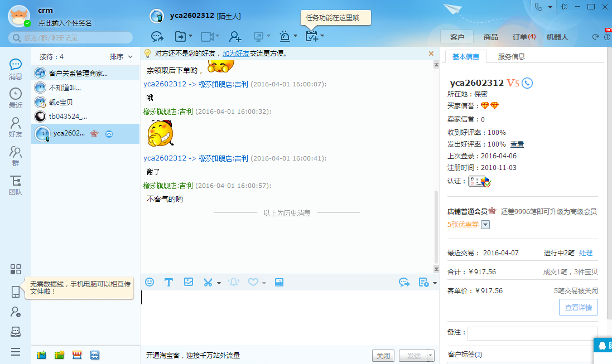Open the dropdown arrow next to 发送
This screenshot has height=364, width=612.
[x=430, y=356]
